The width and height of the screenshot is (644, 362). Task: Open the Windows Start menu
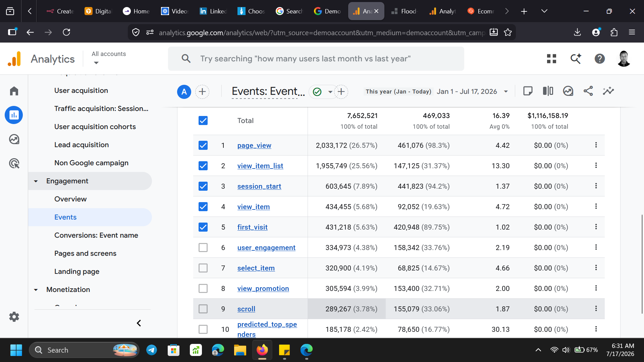[x=16, y=350]
